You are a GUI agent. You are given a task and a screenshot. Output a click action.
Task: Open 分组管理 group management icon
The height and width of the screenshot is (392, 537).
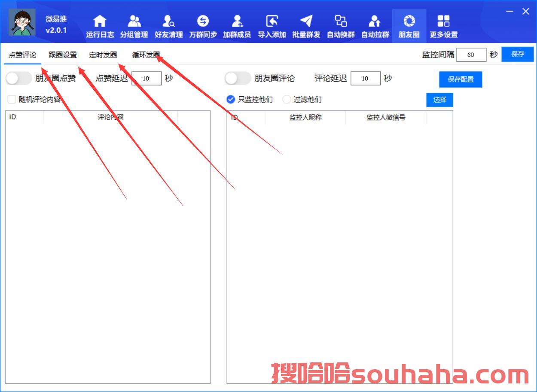coord(134,21)
